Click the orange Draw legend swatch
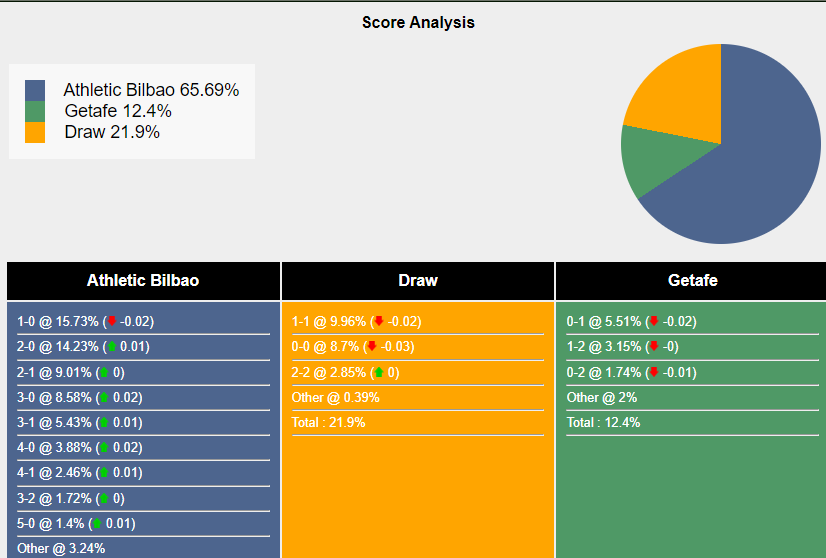The image size is (826, 558). (x=35, y=132)
